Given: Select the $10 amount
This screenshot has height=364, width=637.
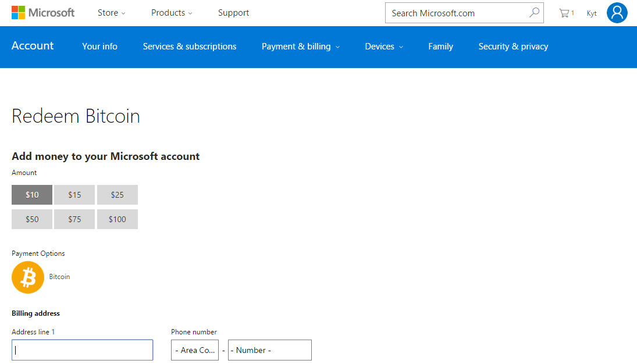Looking at the screenshot, I should click(32, 195).
